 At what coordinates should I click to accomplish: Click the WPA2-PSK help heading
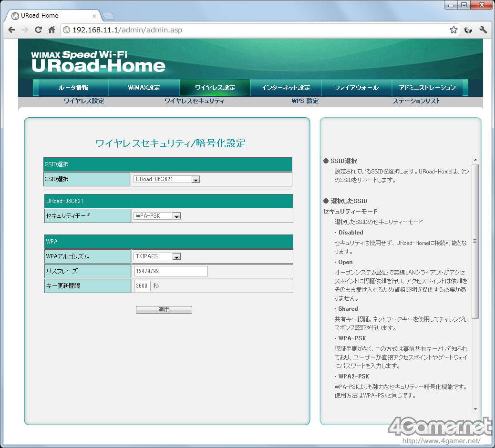click(x=353, y=377)
